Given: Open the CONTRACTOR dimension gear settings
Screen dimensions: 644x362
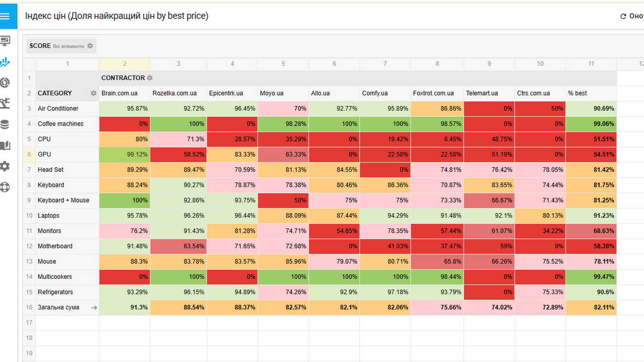Looking at the screenshot, I should (150, 78).
